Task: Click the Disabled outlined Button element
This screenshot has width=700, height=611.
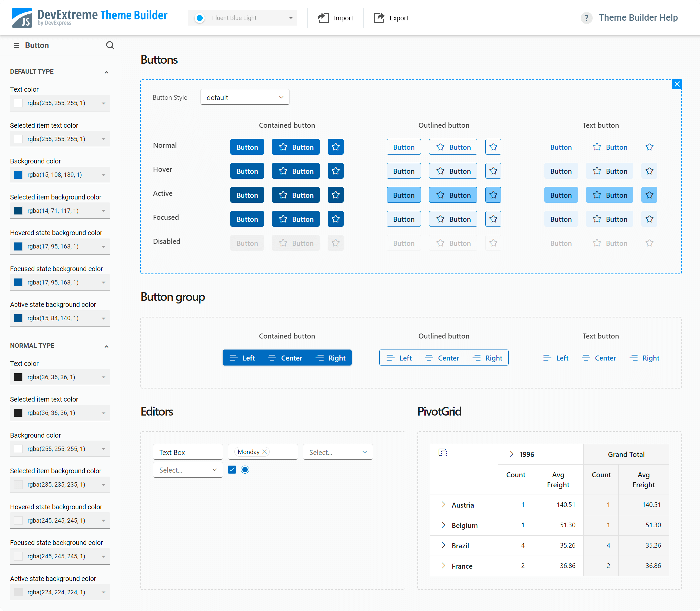Action: pos(403,241)
